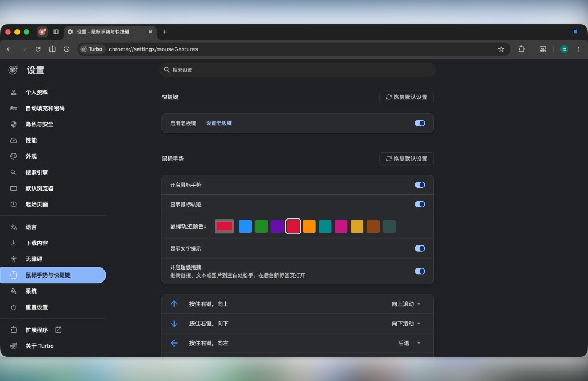Open dropdown for 按住右键，向下 action

(406, 324)
